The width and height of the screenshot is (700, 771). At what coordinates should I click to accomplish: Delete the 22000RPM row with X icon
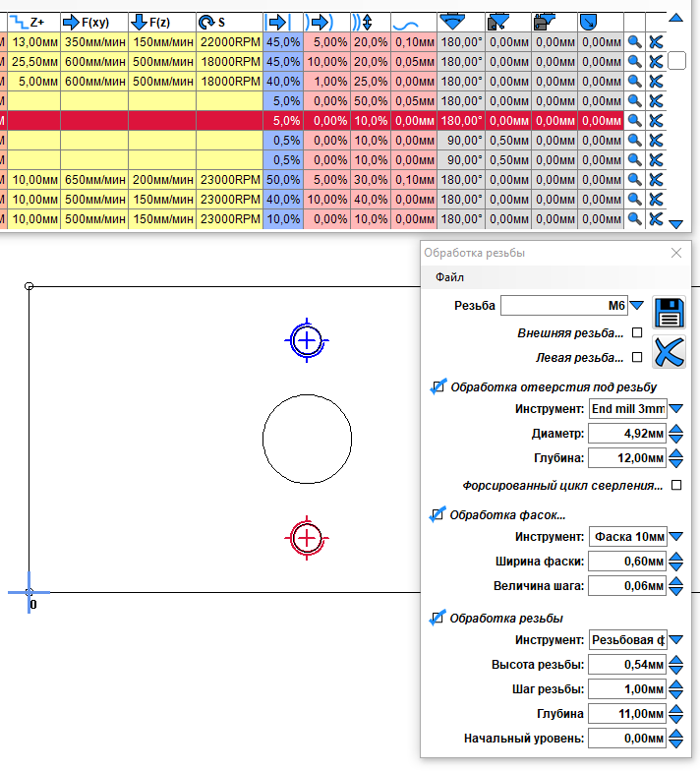pyautogui.click(x=656, y=41)
